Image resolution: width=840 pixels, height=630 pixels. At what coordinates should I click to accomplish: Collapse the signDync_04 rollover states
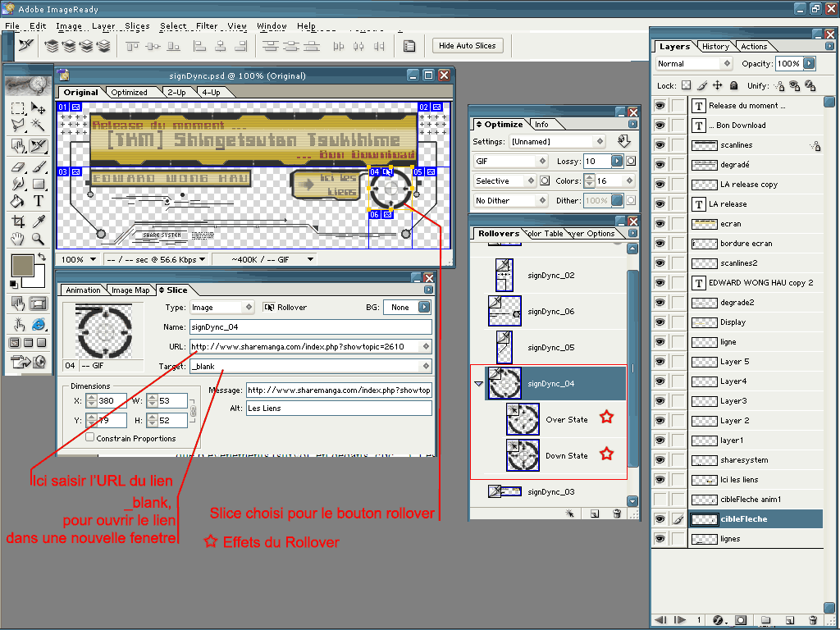(479, 384)
